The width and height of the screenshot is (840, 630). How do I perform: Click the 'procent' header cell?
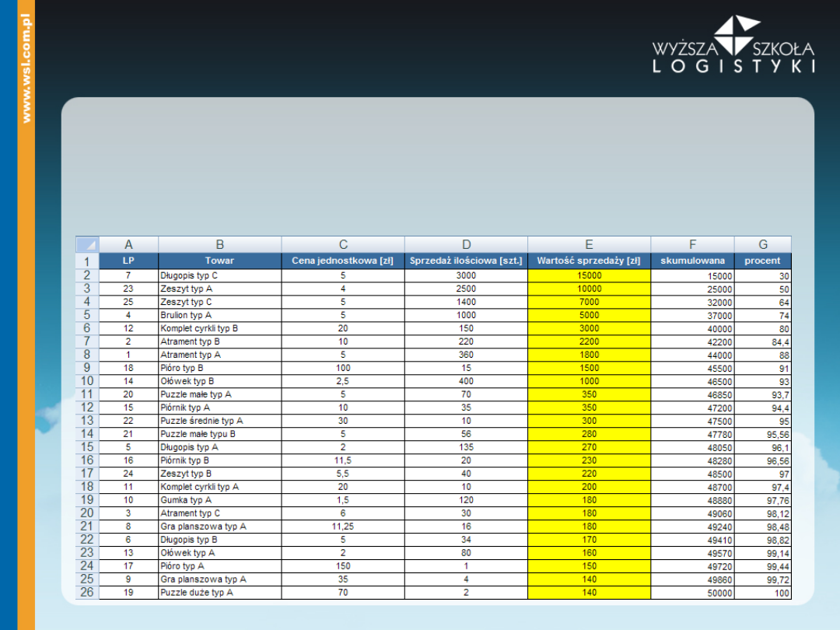pyautogui.click(x=762, y=261)
